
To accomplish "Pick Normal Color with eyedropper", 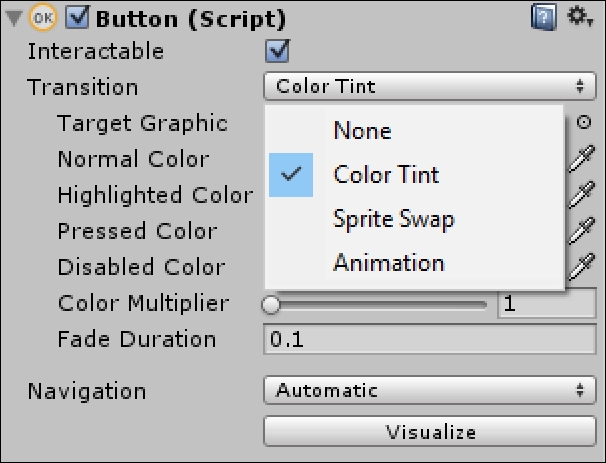I will click(x=581, y=159).
